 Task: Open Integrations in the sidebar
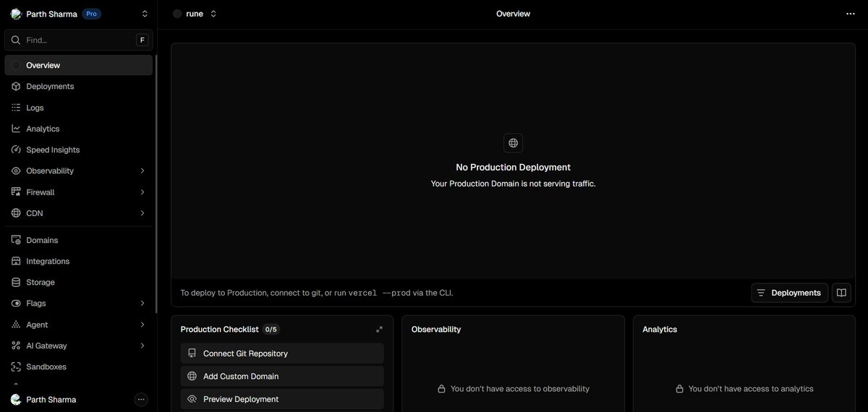pos(79,261)
